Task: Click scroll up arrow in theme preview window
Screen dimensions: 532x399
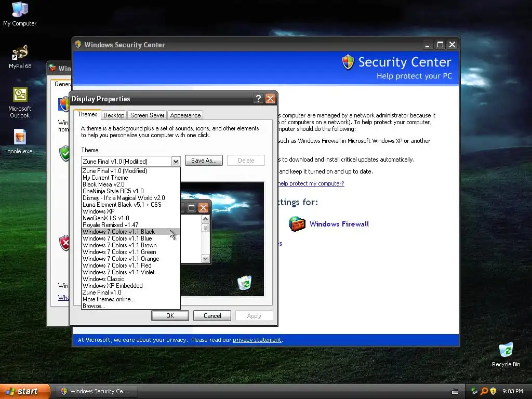Action: pyautogui.click(x=205, y=219)
